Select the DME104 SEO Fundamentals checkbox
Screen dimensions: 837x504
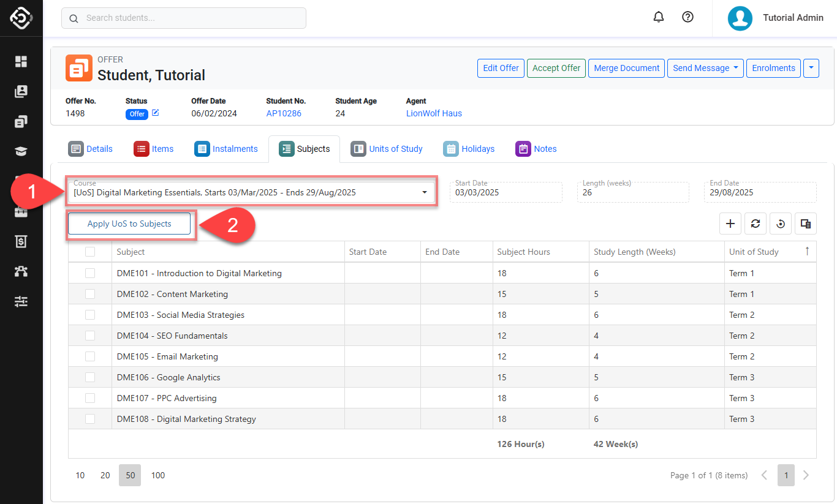click(90, 336)
